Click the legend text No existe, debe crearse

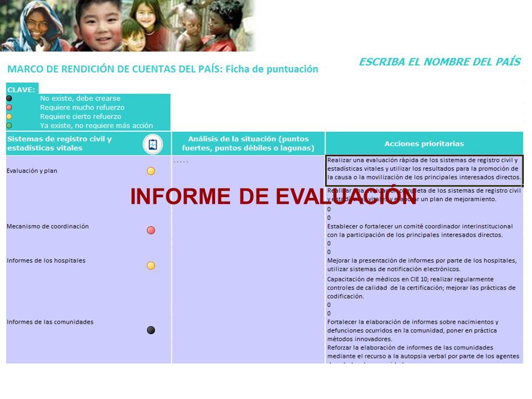[80, 99]
